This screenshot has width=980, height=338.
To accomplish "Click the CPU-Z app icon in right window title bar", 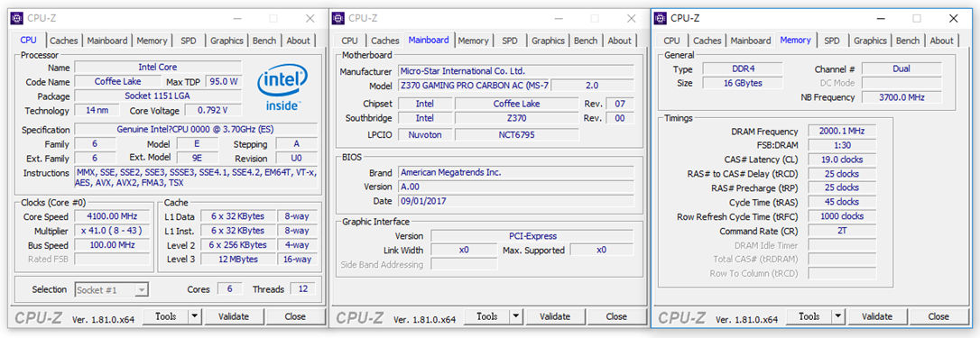I will coord(661,18).
